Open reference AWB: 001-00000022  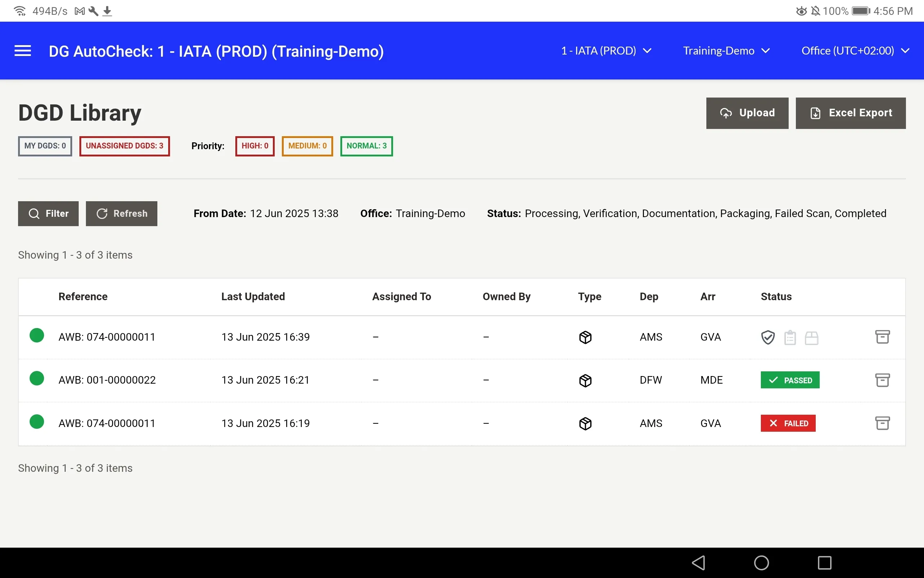107,380
